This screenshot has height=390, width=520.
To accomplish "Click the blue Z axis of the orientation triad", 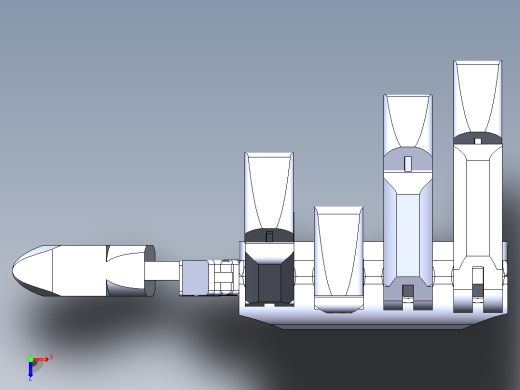I will 30,370.
